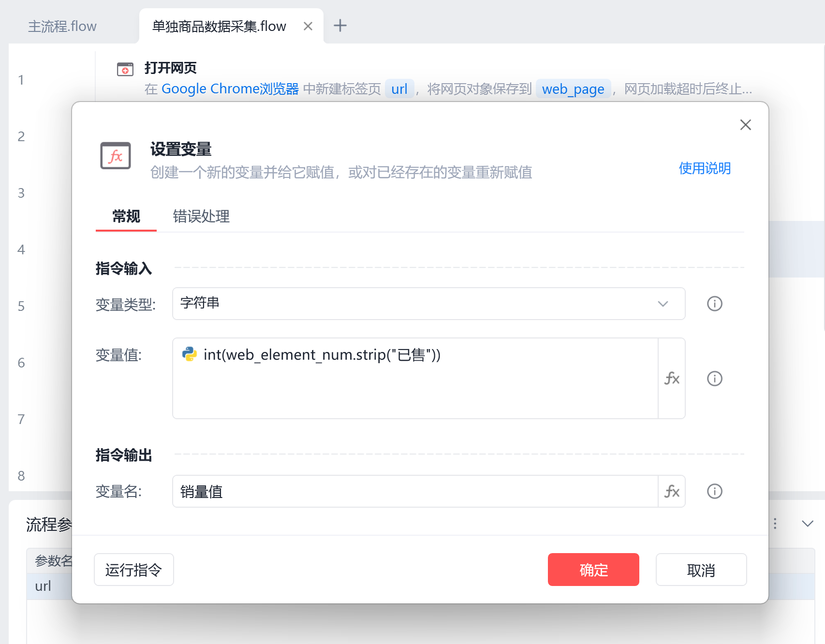Open fx expression editor for 变量值
The height and width of the screenshot is (644, 825).
point(672,379)
